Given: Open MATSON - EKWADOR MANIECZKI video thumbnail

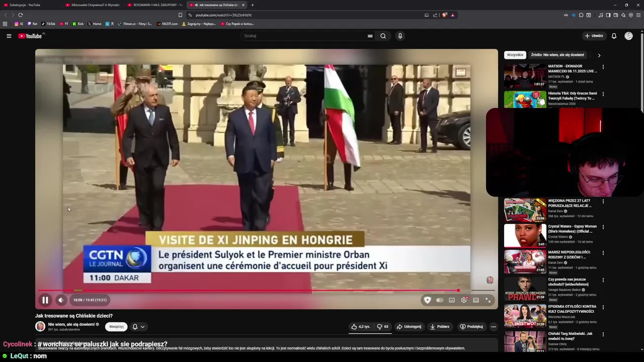Looking at the screenshot, I should click(x=525, y=75).
